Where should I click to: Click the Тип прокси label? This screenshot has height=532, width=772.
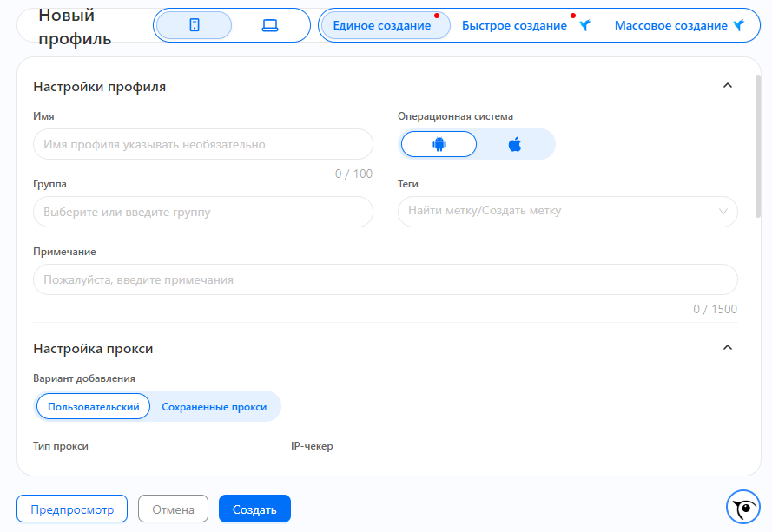point(61,446)
